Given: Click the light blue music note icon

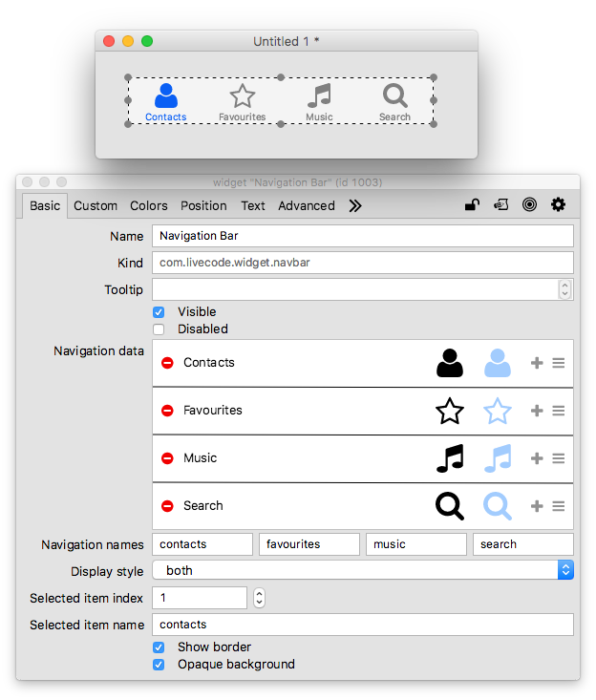Looking at the screenshot, I should [x=497, y=458].
